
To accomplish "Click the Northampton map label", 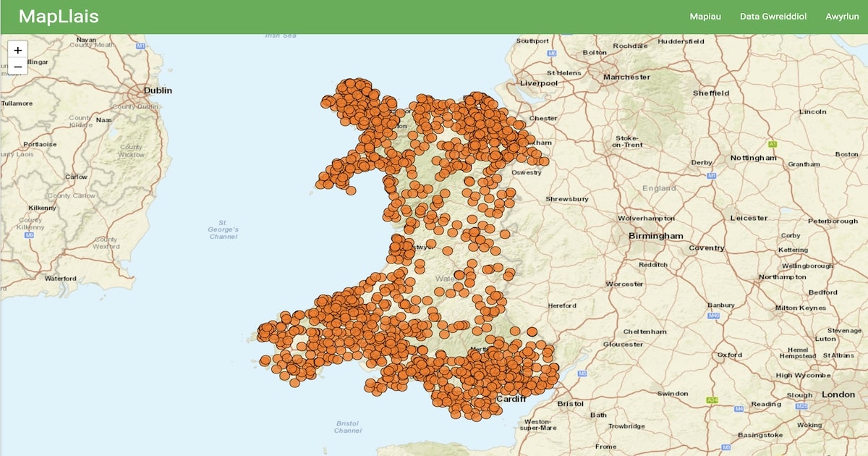I will (x=783, y=277).
